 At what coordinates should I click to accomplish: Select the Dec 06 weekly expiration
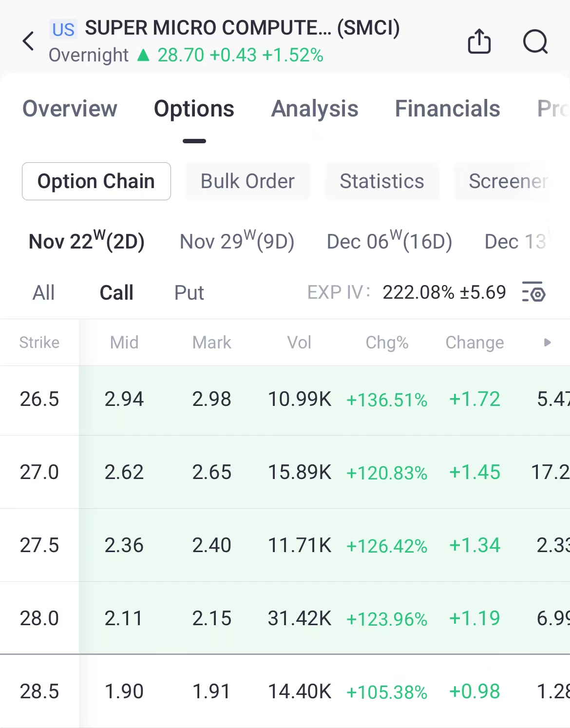(x=389, y=241)
